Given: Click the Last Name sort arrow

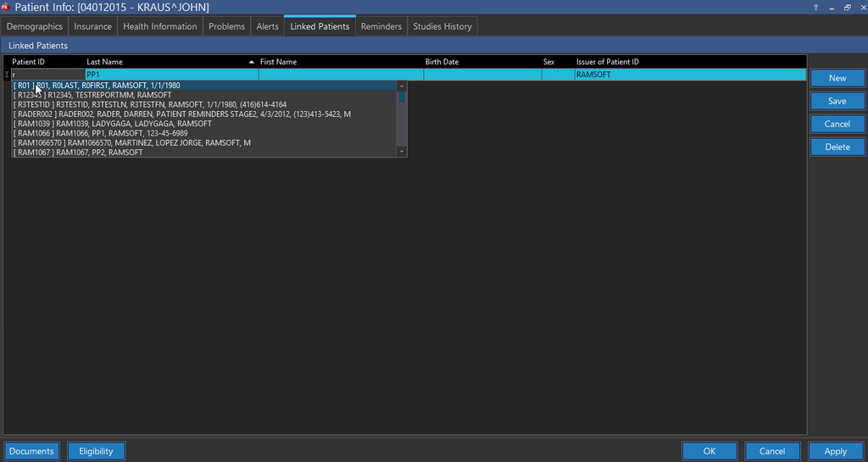Looking at the screenshot, I should coord(251,62).
